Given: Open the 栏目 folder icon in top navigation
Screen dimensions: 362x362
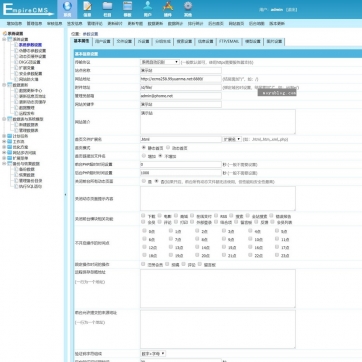Looking at the screenshot, I should pos(107,7).
